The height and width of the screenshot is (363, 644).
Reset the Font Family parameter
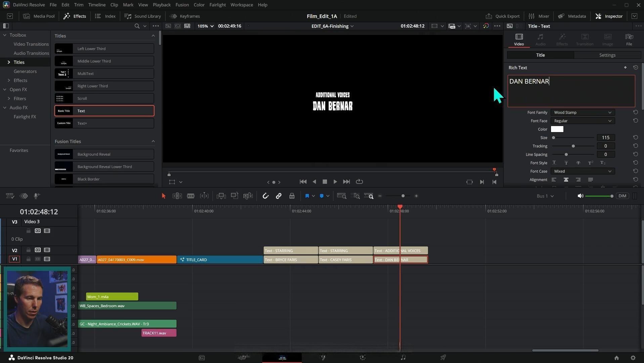click(635, 112)
